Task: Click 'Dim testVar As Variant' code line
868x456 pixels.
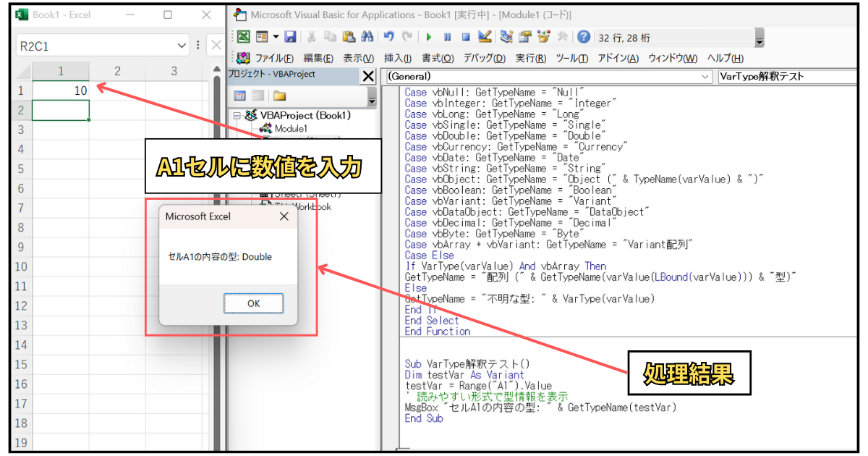Action: (x=464, y=375)
